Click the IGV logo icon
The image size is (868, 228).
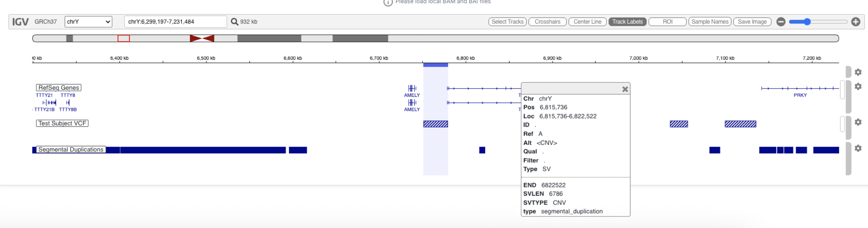[x=20, y=22]
